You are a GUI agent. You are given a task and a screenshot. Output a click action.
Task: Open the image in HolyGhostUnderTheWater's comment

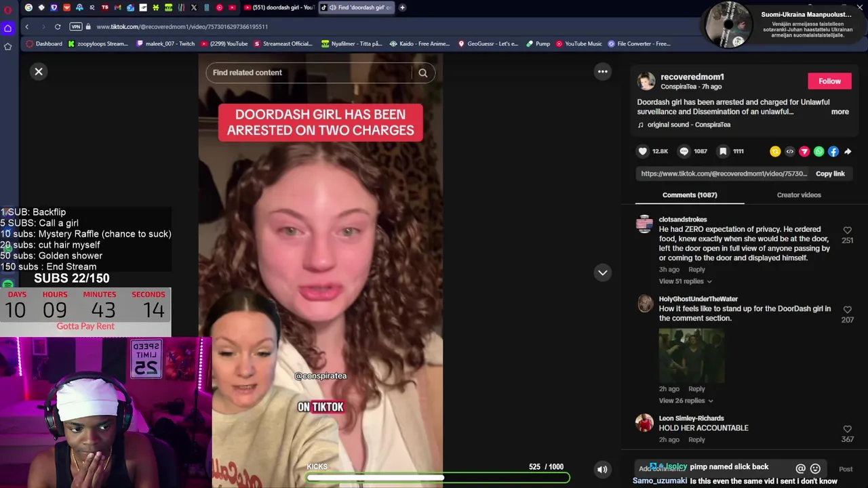click(691, 356)
